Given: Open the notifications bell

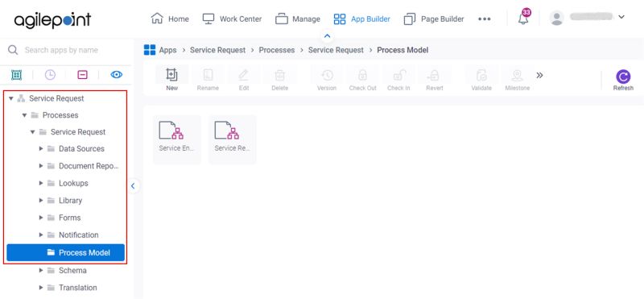Looking at the screenshot, I should [523, 19].
